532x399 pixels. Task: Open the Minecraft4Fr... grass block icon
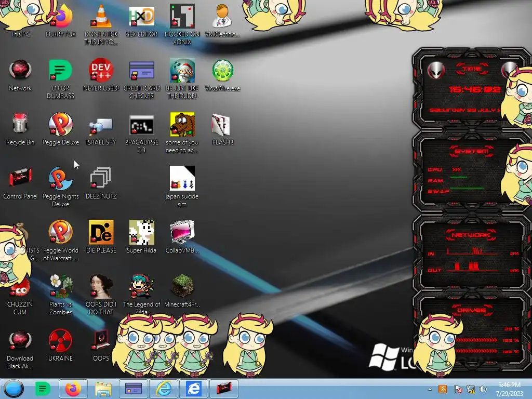(182, 291)
